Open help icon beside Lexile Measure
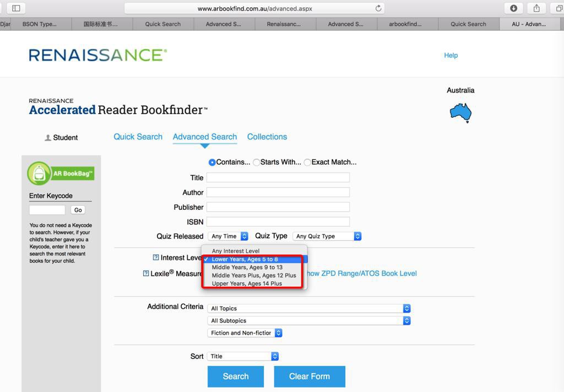Viewport: 564px width, 392px height. (x=145, y=273)
